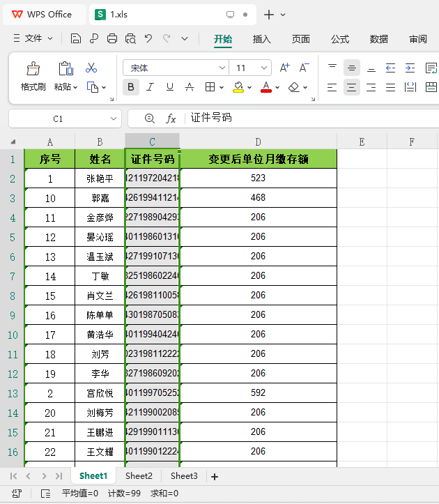Open Name Box C1 dropdown
The image size is (439, 504).
pyautogui.click(x=114, y=119)
